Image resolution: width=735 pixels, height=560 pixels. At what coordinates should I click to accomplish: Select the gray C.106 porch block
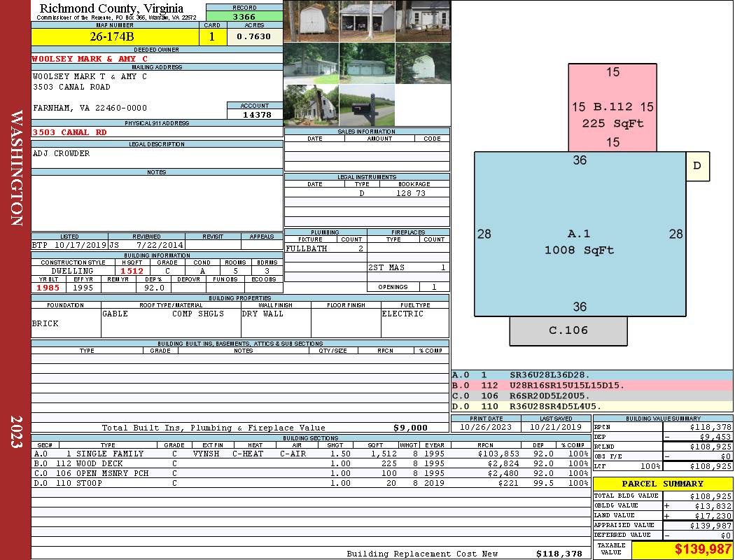click(568, 331)
